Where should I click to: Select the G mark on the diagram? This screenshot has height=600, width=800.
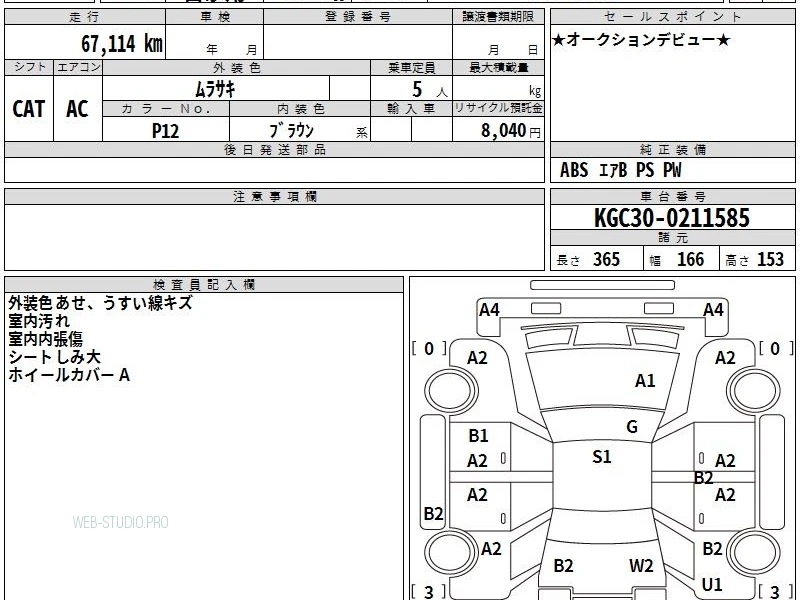(x=632, y=427)
